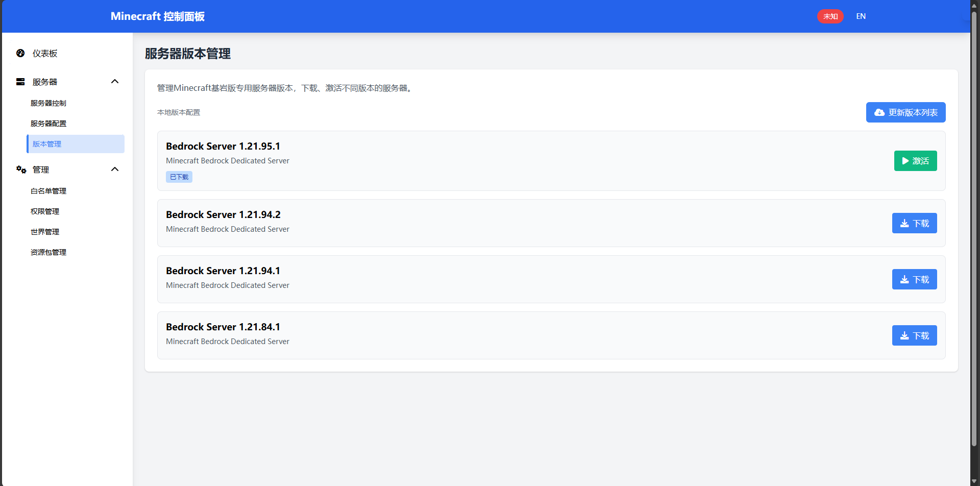The width and height of the screenshot is (980, 486).
Task: Click download icon for Bedrock Server 1.21.84.1
Action: 904,336
